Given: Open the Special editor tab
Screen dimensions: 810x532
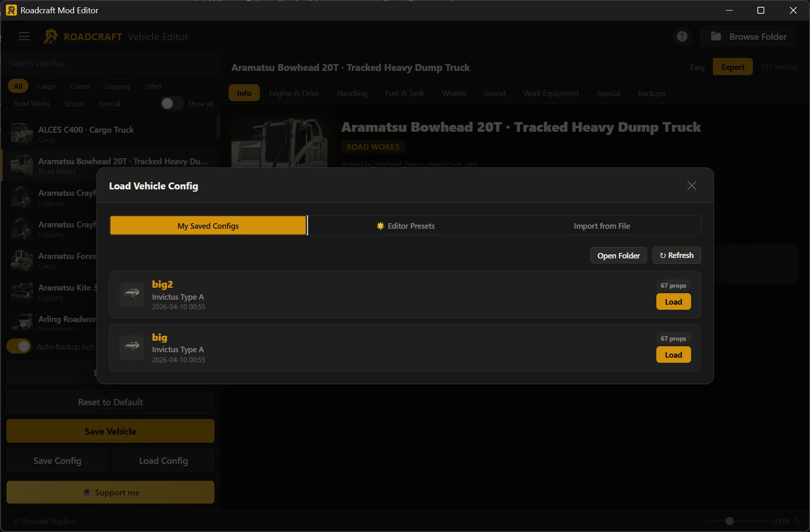Looking at the screenshot, I should pos(608,93).
